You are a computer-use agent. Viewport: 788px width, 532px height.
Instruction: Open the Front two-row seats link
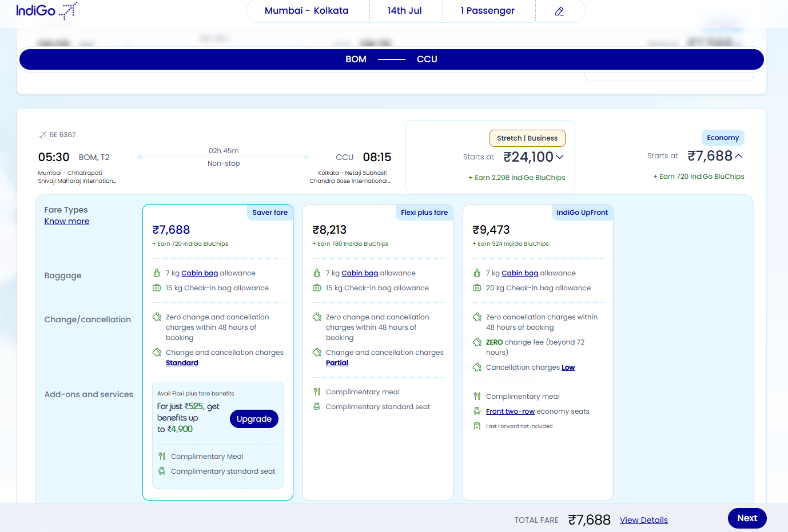pyautogui.click(x=510, y=411)
